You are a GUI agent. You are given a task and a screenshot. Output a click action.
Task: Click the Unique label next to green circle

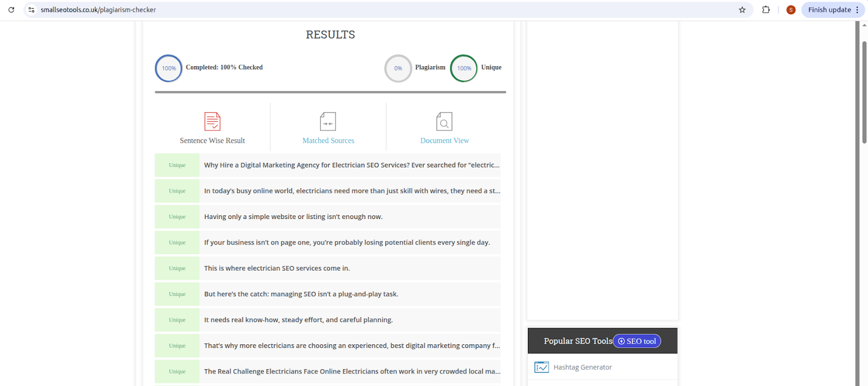(x=492, y=67)
